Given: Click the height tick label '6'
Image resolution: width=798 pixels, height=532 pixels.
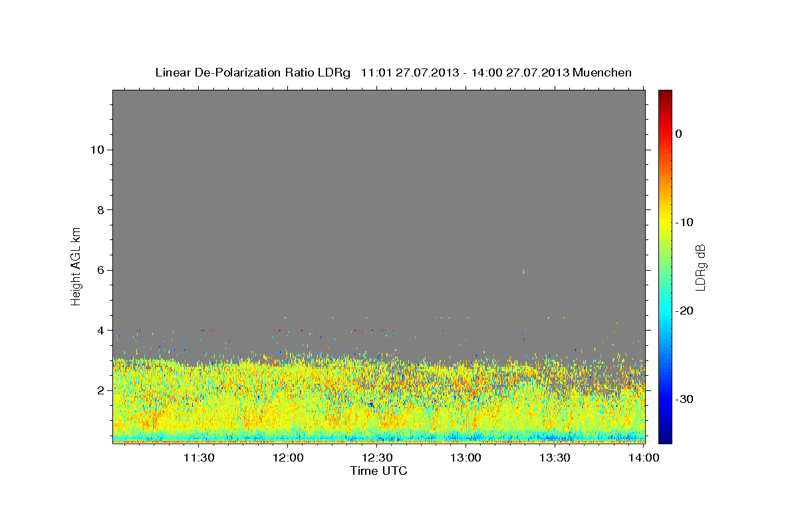Looking at the screenshot, I should [100, 270].
